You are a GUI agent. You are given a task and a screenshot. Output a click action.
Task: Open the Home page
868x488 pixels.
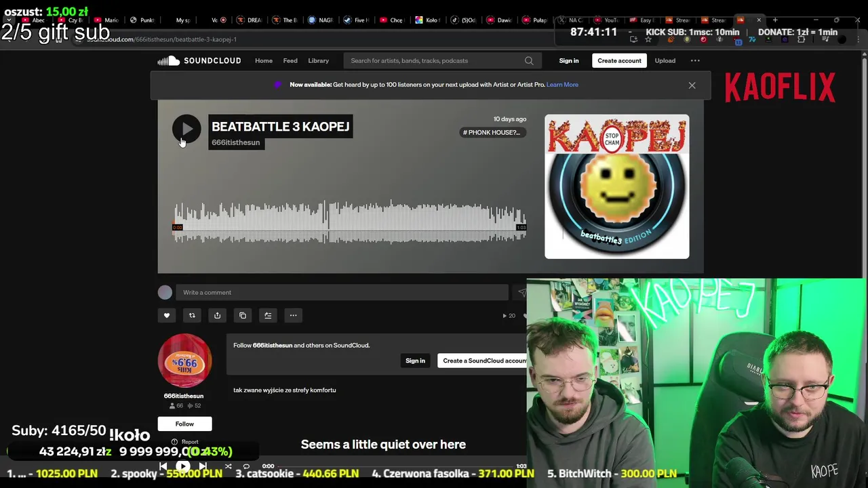click(264, 60)
